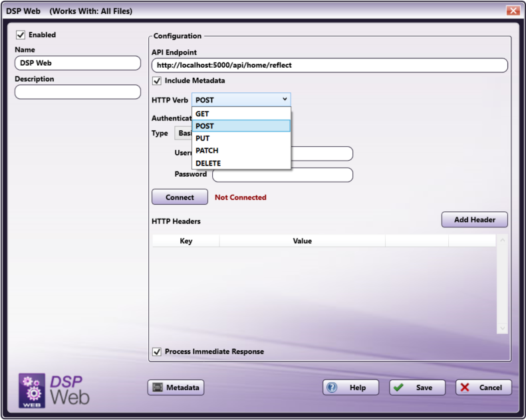Click the Metadata button filmstrip icon

tap(157, 387)
